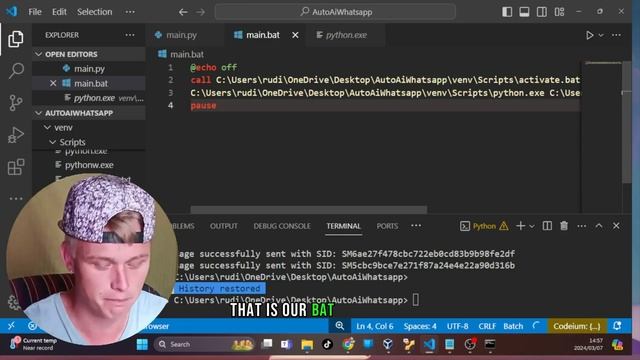Viewport: 640px width, 360px height.
Task: Select the Python terminal profile label
Action: click(484, 226)
